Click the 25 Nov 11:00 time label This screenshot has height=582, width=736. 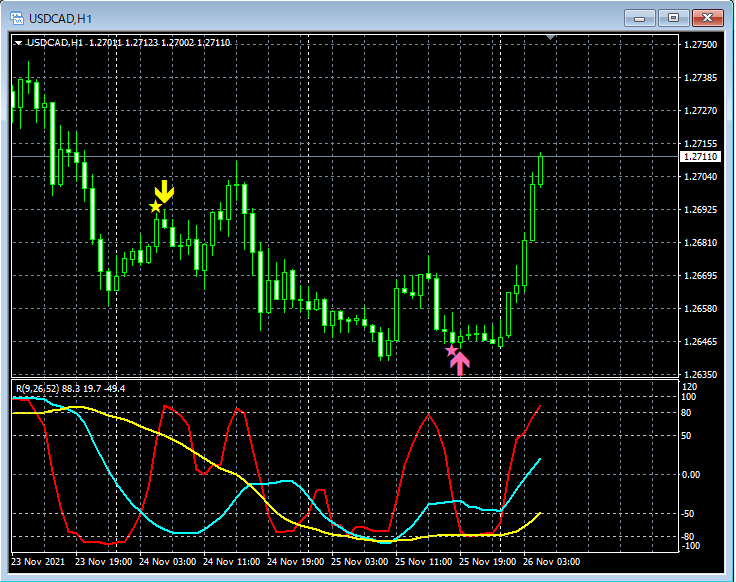(423, 561)
